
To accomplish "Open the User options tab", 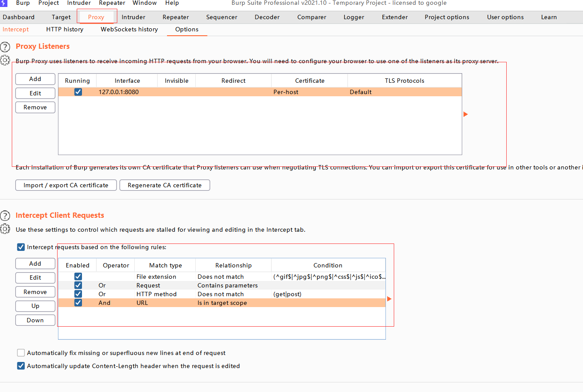I will 505,17.
